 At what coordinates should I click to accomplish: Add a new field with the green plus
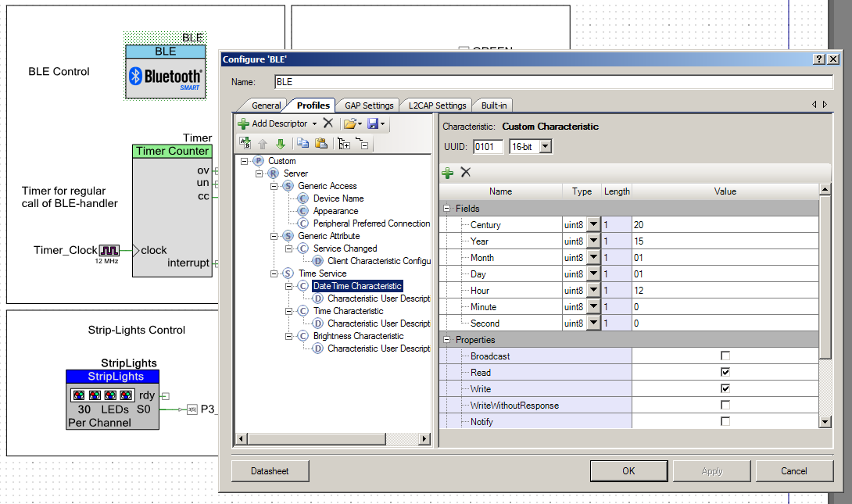tap(448, 173)
